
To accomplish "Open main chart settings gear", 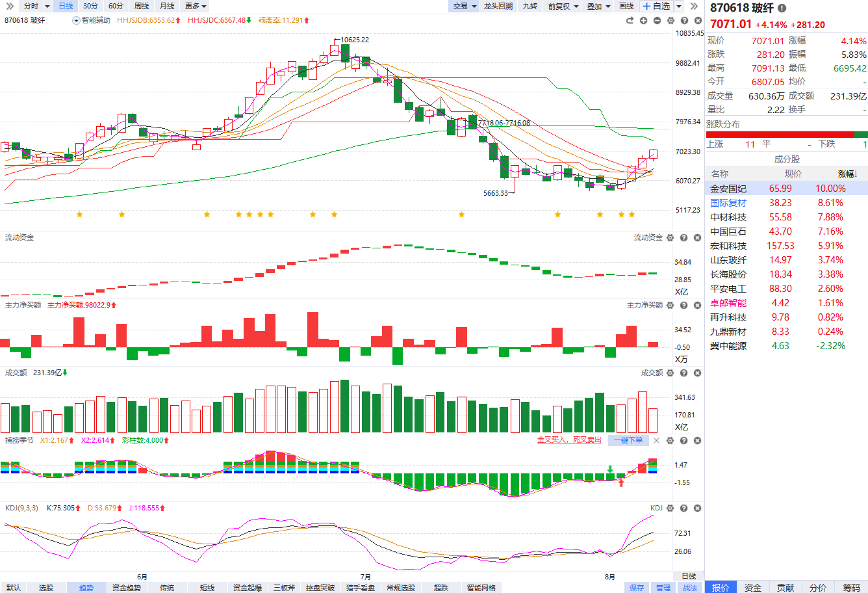I will click(670, 21).
